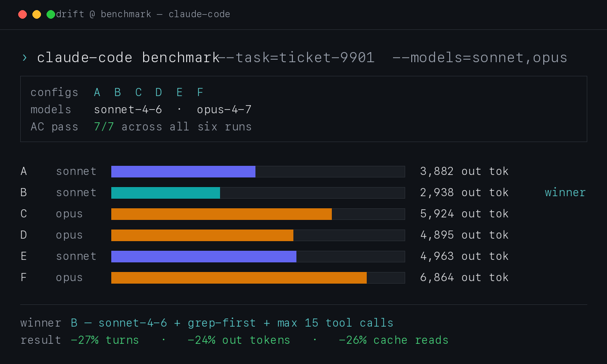Click row label C in the chart
This screenshot has width=607, height=364.
pos(24,214)
